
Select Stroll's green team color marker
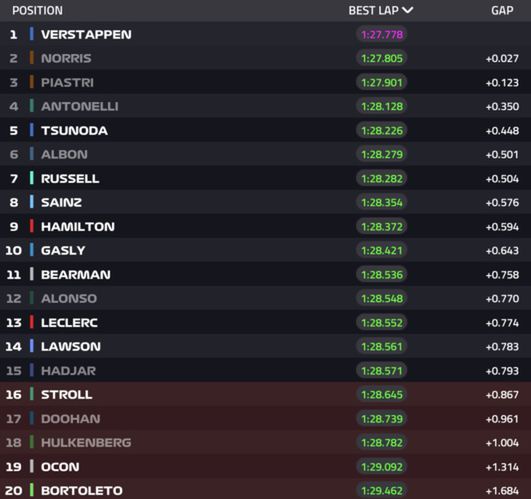pyautogui.click(x=31, y=394)
